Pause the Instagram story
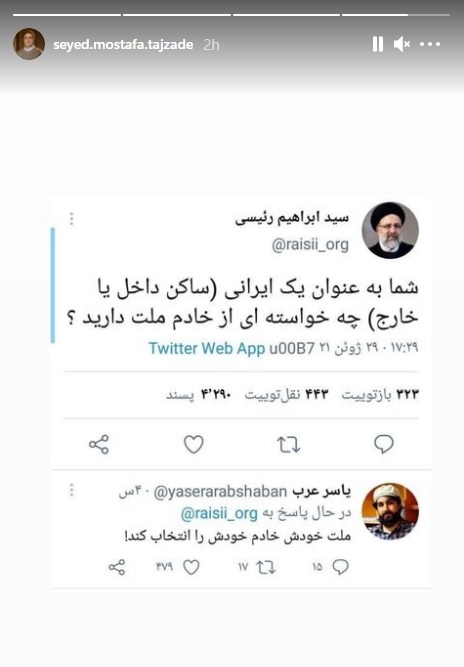464x667 pixels. [x=378, y=44]
